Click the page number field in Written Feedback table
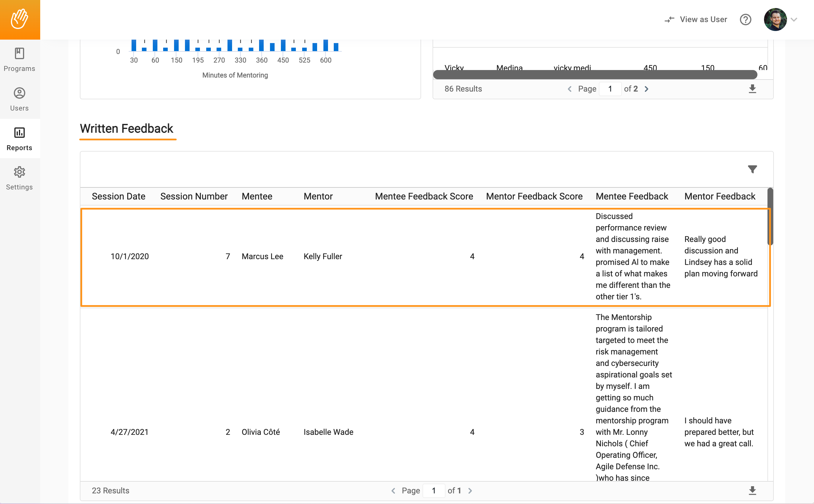Screen dimensions: 814x504 [433, 491]
